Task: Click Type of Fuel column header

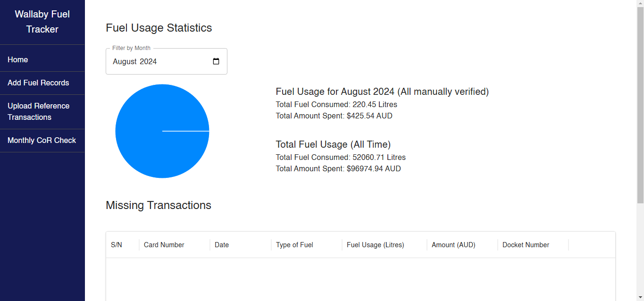Action: tap(294, 245)
